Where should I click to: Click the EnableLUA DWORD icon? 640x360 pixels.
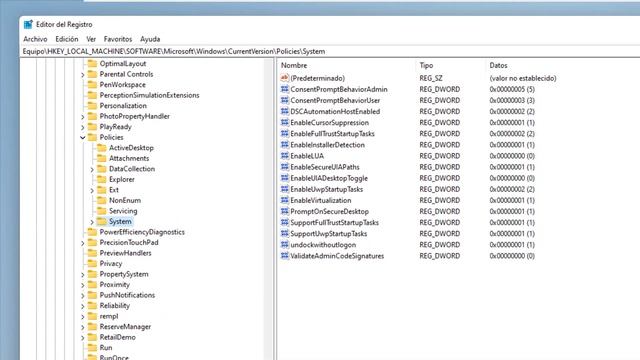[x=284, y=156]
